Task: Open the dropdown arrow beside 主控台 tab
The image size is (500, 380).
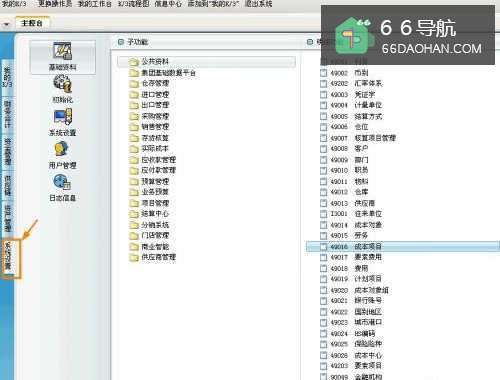Action: 6,24
